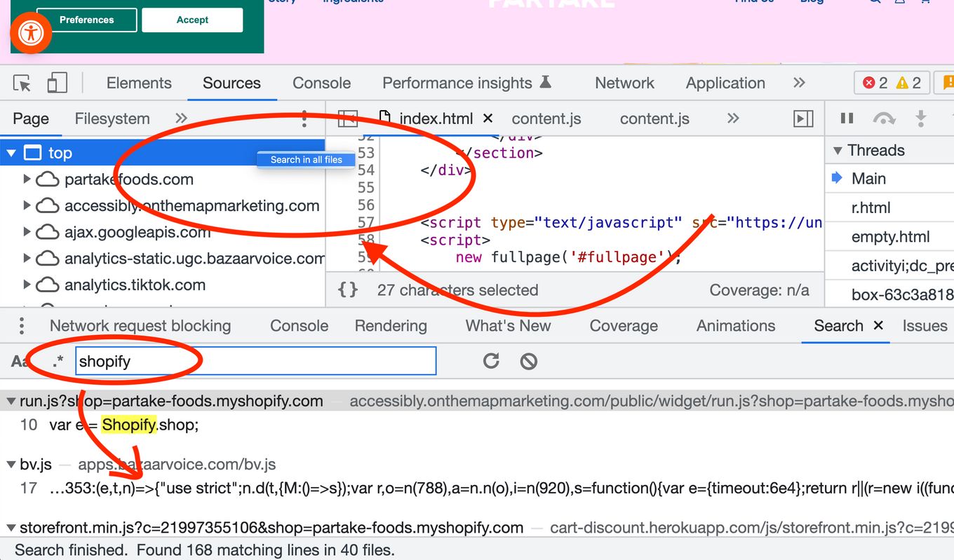Open the accessibility widget icon

pos(31,33)
